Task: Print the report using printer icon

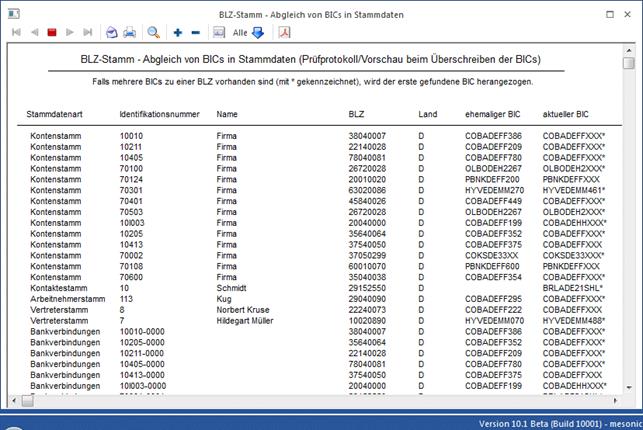Action: tap(129, 32)
